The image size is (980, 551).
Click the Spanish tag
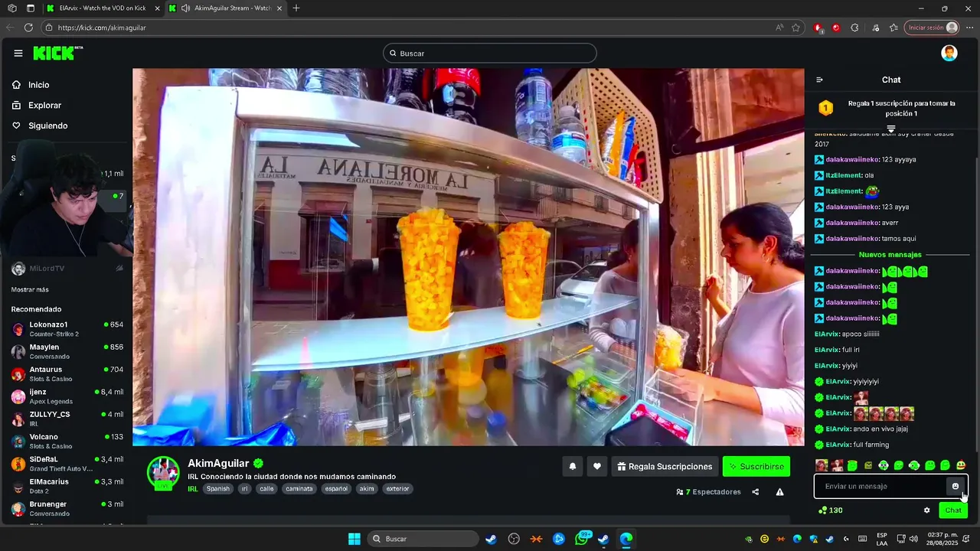218,489
